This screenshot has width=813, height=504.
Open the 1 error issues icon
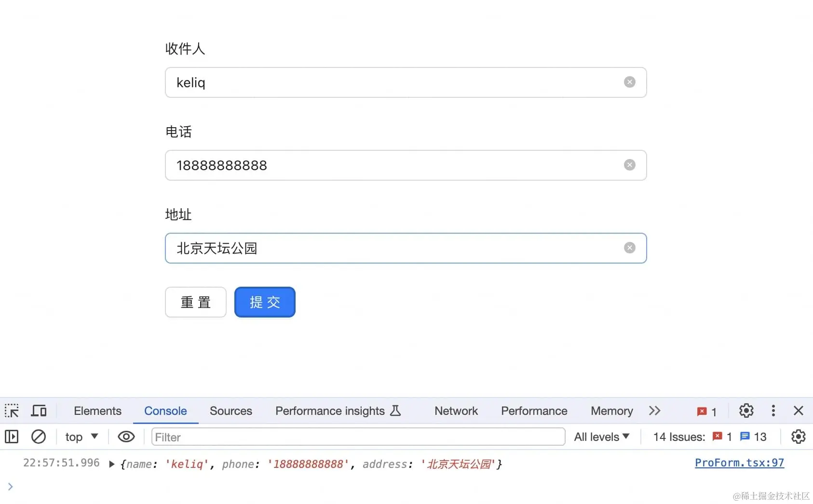point(722,437)
